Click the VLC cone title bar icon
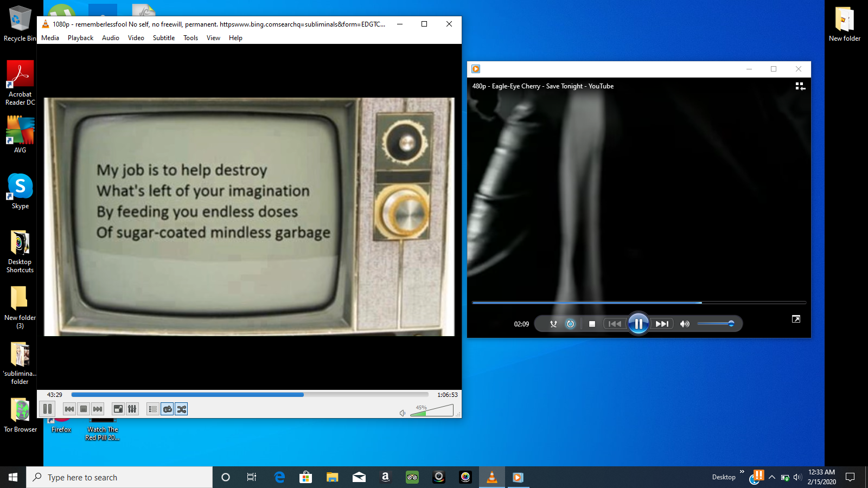 (46, 24)
